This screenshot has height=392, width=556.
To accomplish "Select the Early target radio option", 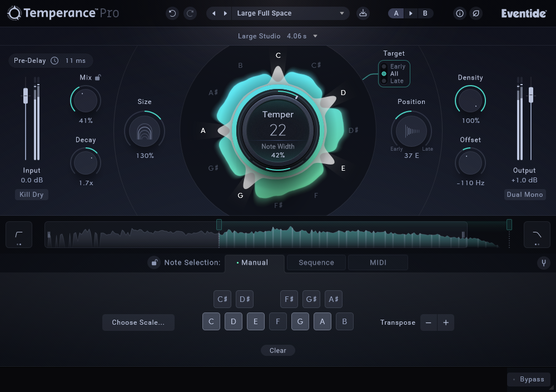I will (x=384, y=67).
